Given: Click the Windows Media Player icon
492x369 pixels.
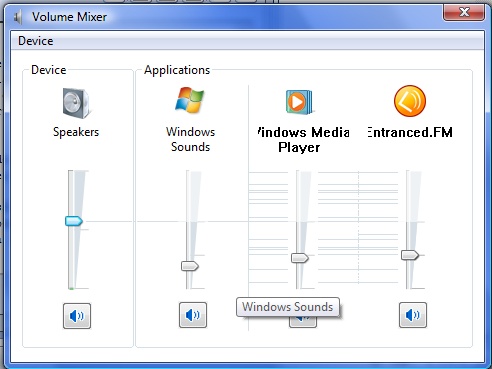Looking at the screenshot, I should pyautogui.click(x=299, y=102).
